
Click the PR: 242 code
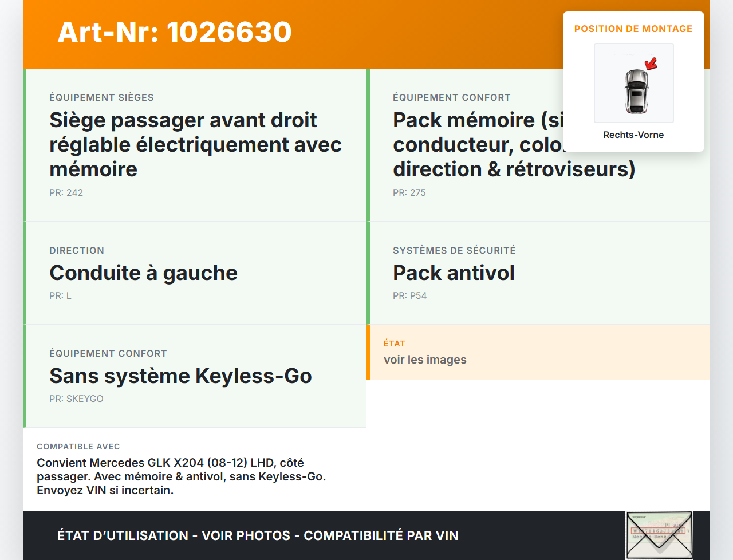coord(66,192)
